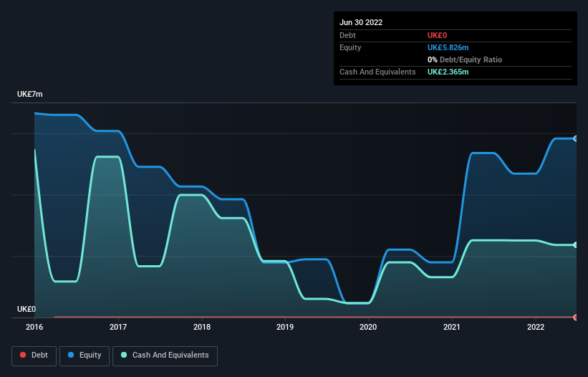The width and height of the screenshot is (588, 377).
Task: Click the Cash And Equivalents tooltip label
Action: [377, 72]
